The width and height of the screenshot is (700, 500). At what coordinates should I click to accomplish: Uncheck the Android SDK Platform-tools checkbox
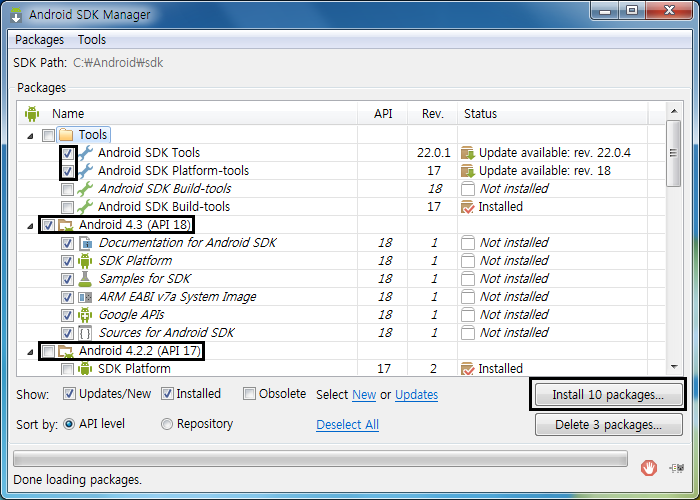tap(67, 171)
